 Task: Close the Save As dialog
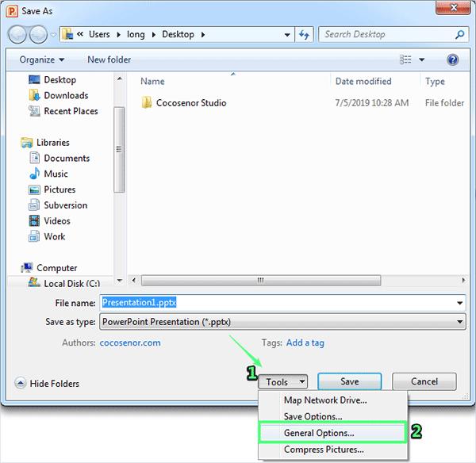(453, 7)
